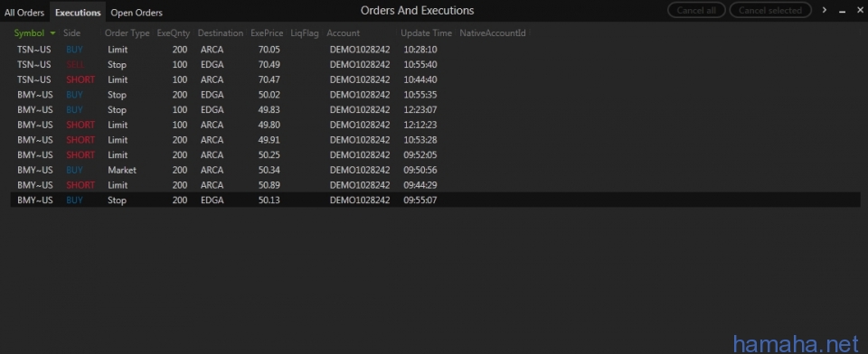Click EDGA destination in the 12:23:07 row

click(x=212, y=109)
